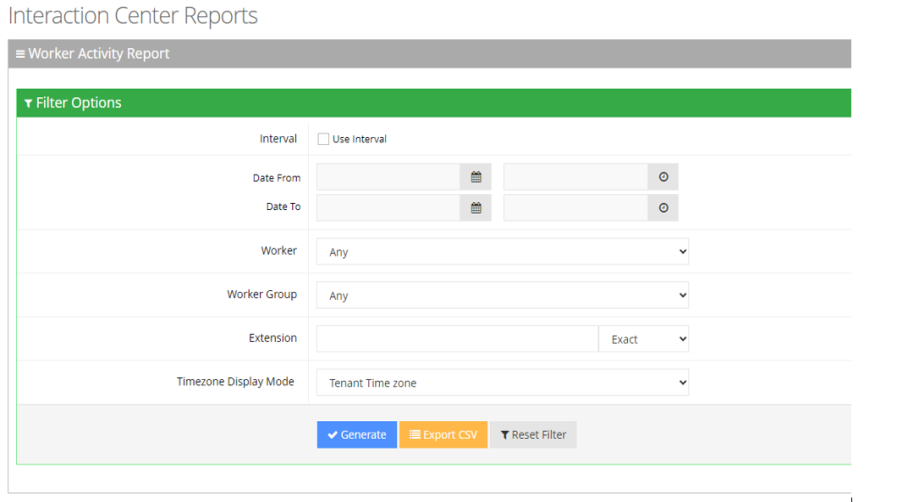Open the Worker dropdown
919x502 pixels.
(x=502, y=252)
